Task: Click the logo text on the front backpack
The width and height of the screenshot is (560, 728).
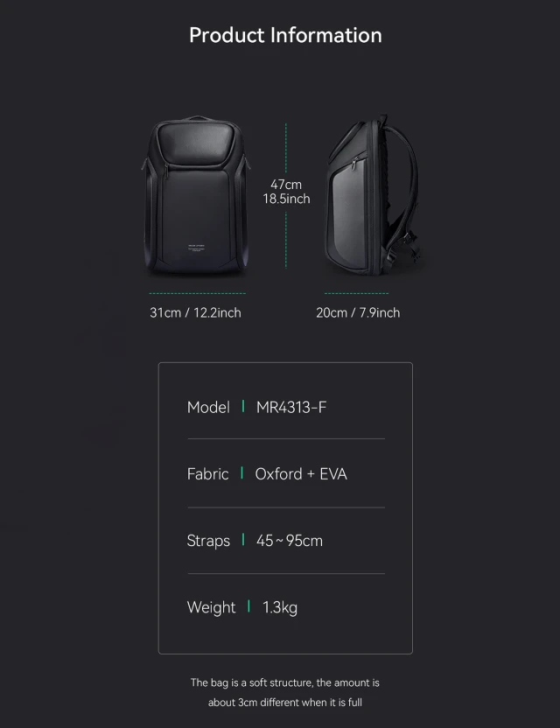Action: 196,248
